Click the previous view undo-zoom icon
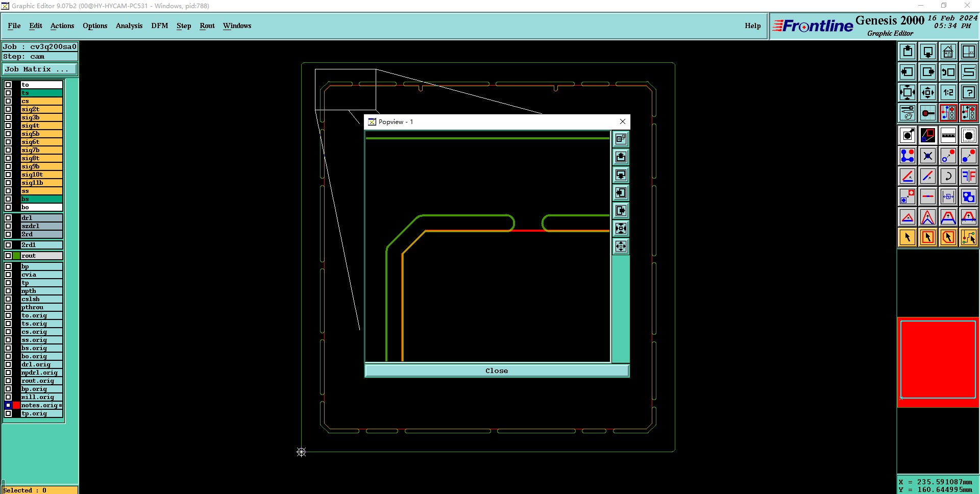The height and width of the screenshot is (494, 980). 948,72
